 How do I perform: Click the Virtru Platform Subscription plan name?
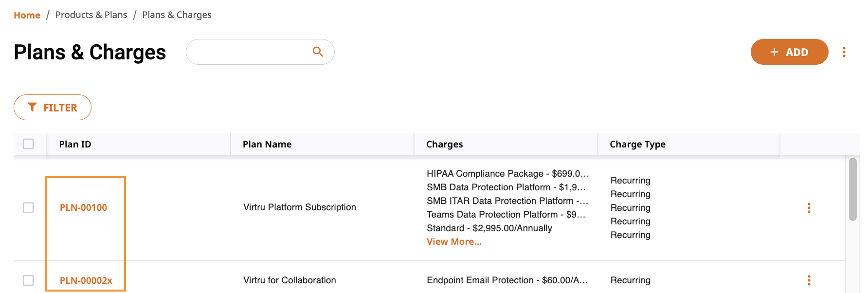tap(300, 207)
